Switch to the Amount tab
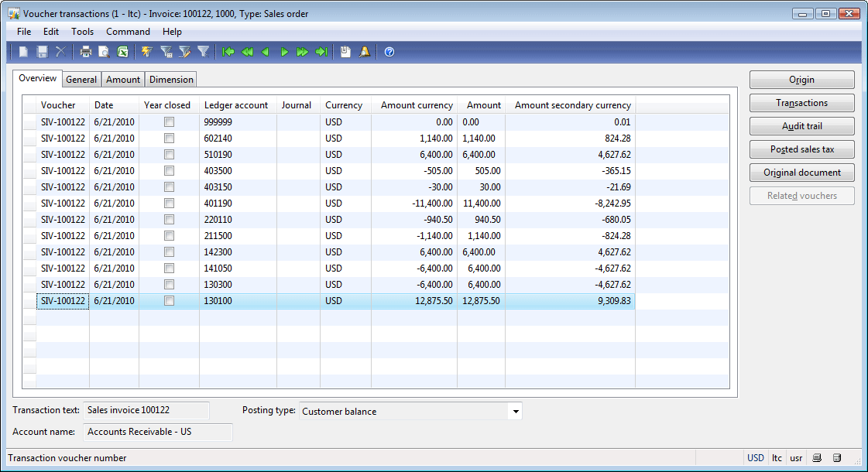Image resolution: width=868 pixels, height=472 pixels. [123, 80]
